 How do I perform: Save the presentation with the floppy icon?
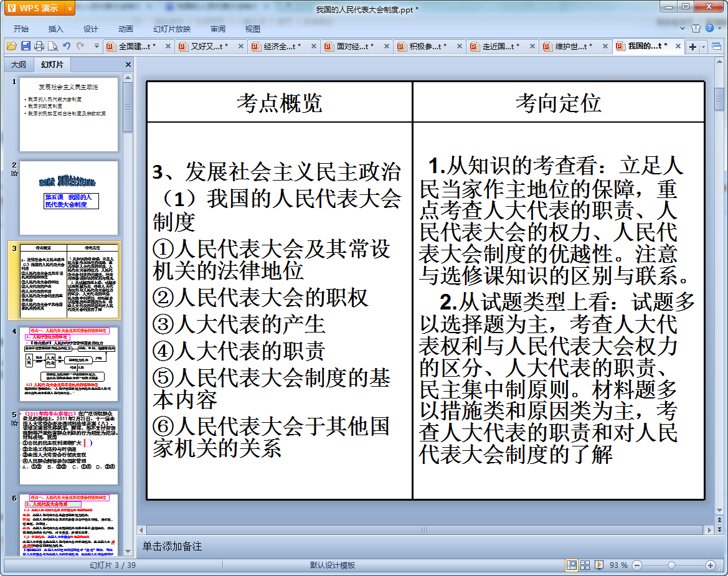tap(26, 46)
